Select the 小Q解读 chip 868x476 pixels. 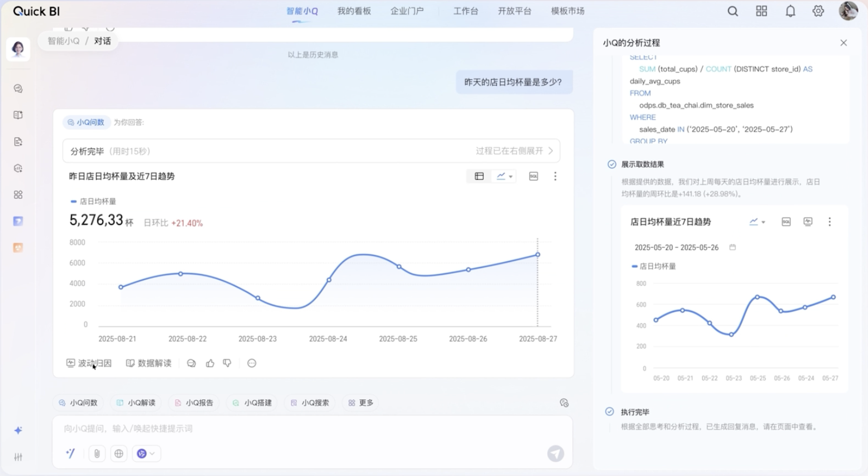pos(136,403)
